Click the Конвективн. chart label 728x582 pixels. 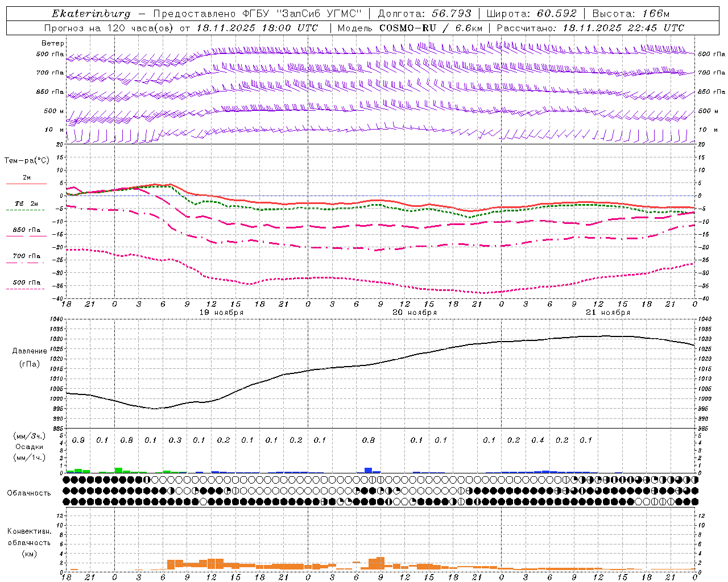tap(29, 531)
